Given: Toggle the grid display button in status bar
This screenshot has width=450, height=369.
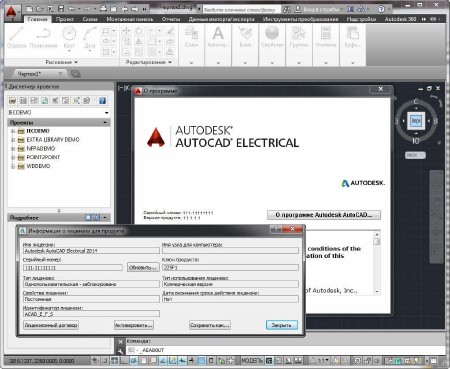Looking at the screenshot, I should click(114, 360).
